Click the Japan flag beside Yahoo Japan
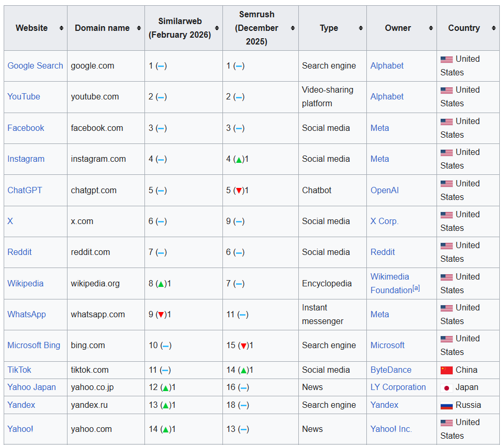Image resolution: width=504 pixels, height=445 pixels. (x=446, y=387)
